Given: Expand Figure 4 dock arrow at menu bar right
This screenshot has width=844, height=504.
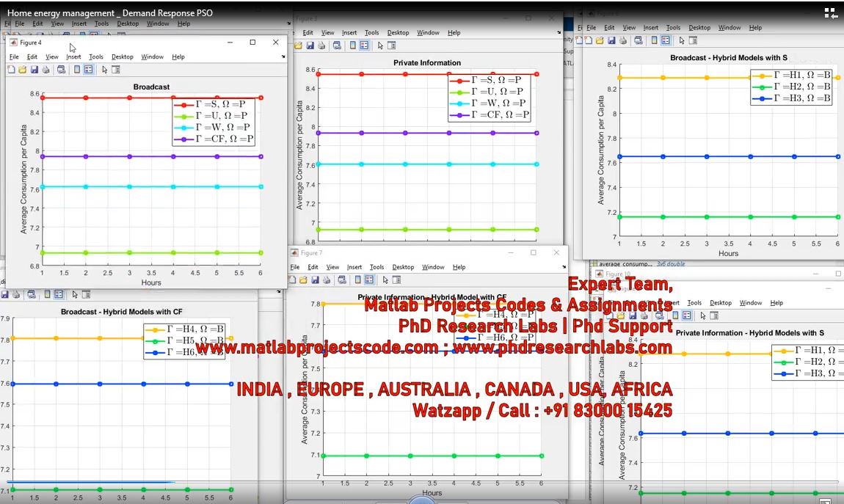Looking at the screenshot, I should [x=283, y=57].
